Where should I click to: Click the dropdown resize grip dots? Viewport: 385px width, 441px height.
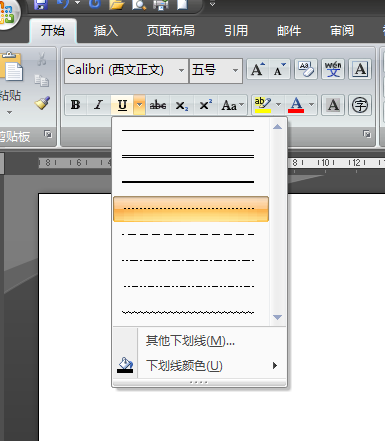[199, 382]
